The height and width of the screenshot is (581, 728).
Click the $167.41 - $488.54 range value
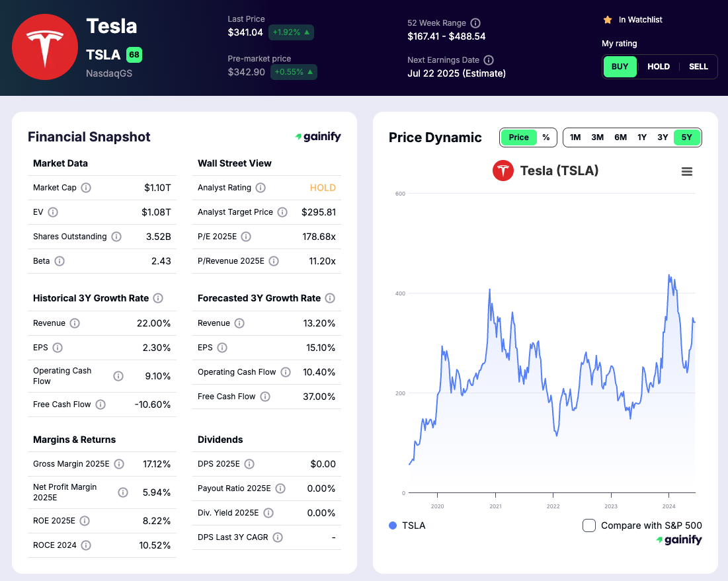(446, 36)
